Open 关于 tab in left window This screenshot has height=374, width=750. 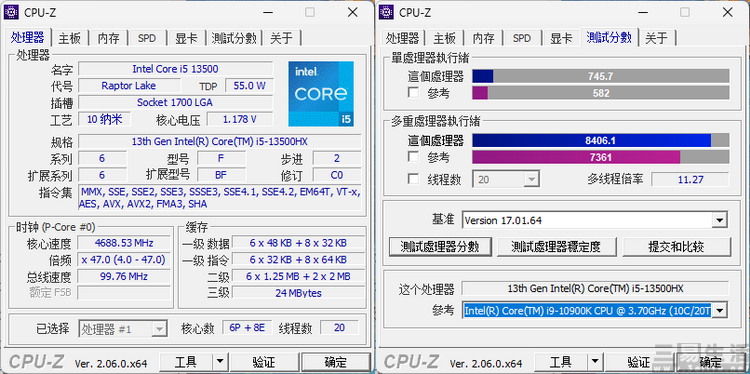pos(281,38)
